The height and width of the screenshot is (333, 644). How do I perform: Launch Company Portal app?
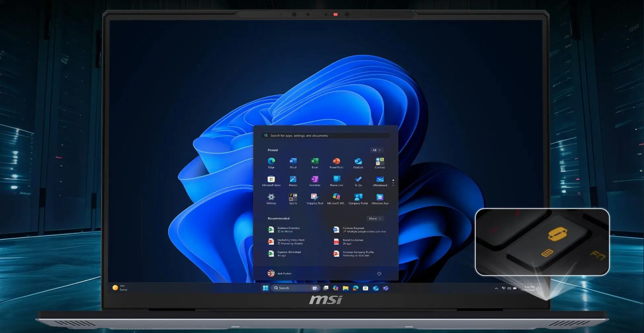pos(358,199)
